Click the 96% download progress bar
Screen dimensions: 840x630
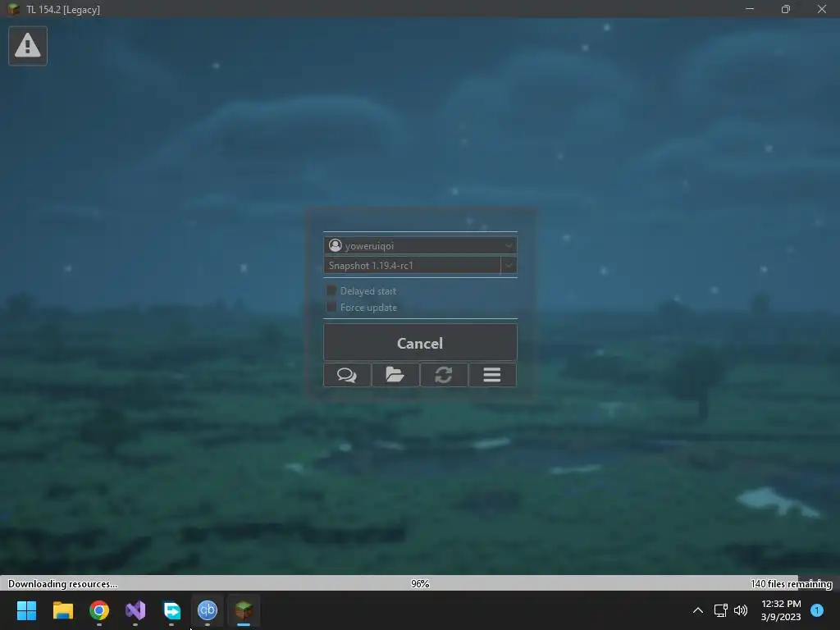point(420,583)
